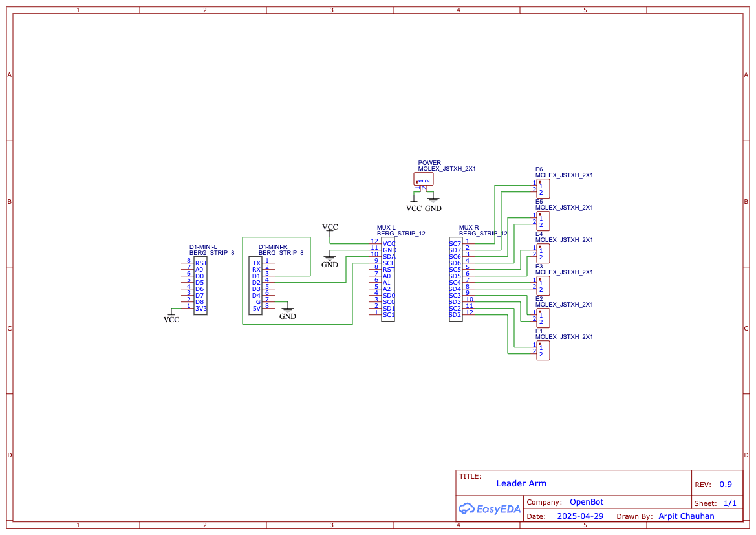Click the Leader Arm title text

[x=521, y=483]
